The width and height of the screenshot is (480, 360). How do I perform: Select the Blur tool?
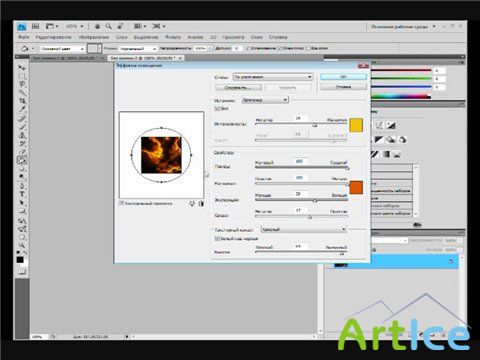(x=22, y=169)
